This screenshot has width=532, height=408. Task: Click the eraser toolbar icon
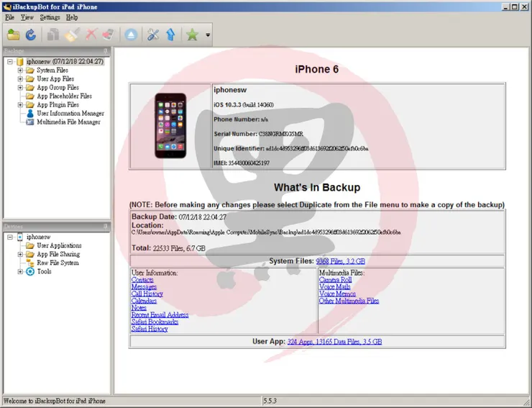(109, 35)
